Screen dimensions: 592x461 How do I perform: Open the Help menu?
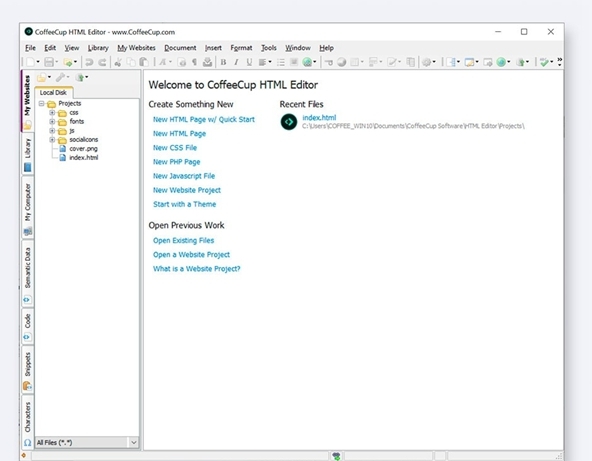click(x=327, y=48)
